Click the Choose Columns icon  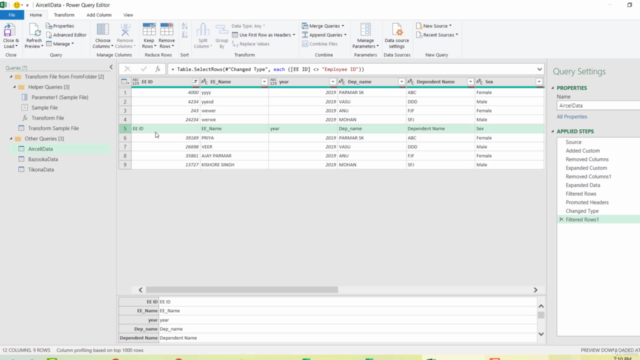pos(102,30)
